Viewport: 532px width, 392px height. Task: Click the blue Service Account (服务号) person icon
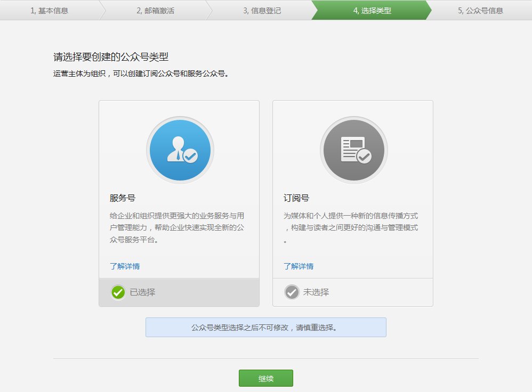coord(180,150)
